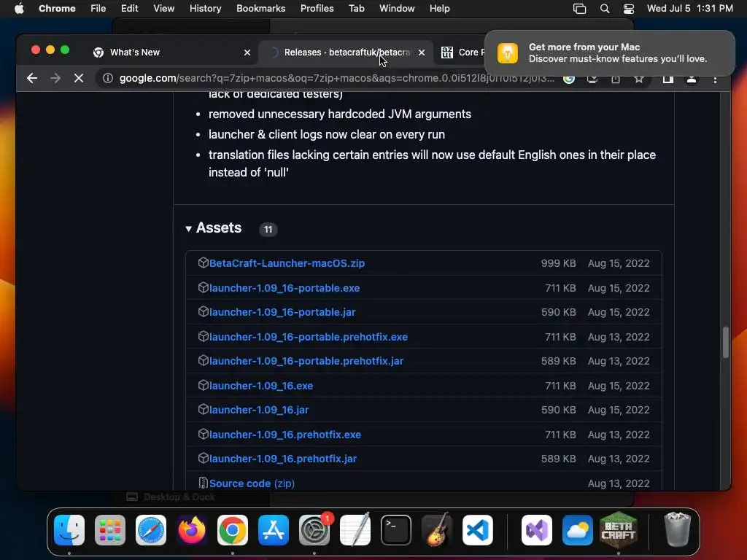This screenshot has height=560, width=747.
Task: Download launcher-1.09_16.exe
Action: click(x=261, y=386)
